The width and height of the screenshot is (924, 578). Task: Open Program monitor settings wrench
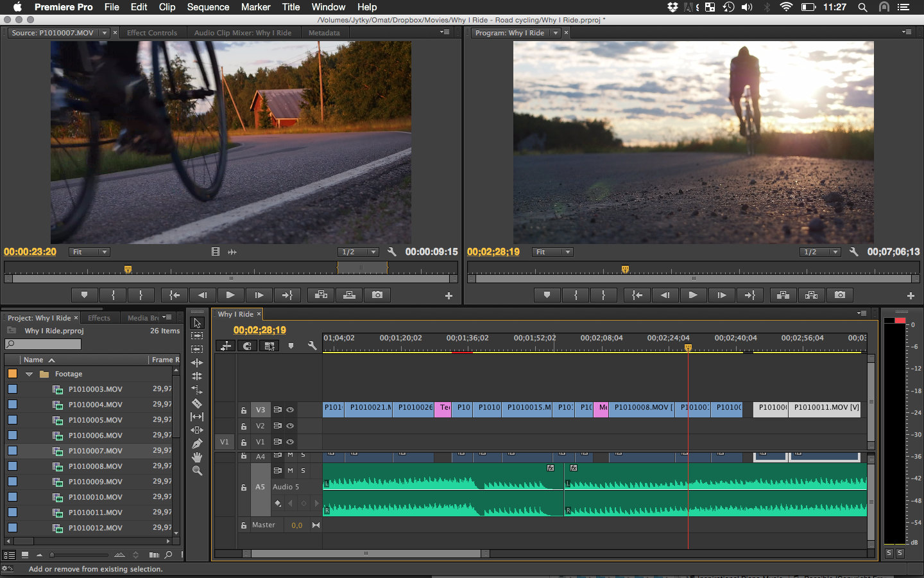click(x=853, y=252)
